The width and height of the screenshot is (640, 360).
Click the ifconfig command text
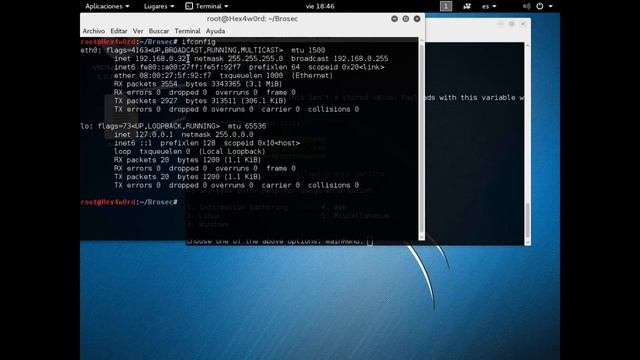pos(198,42)
